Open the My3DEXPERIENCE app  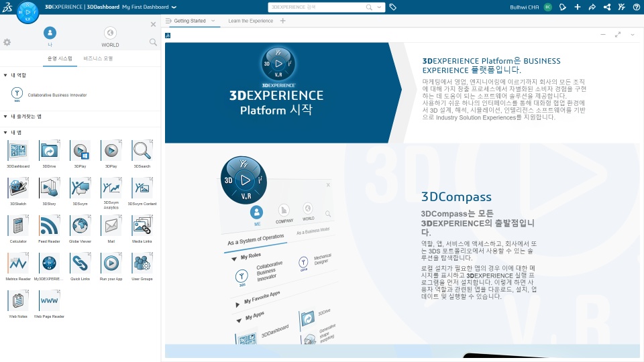pyautogui.click(x=49, y=263)
